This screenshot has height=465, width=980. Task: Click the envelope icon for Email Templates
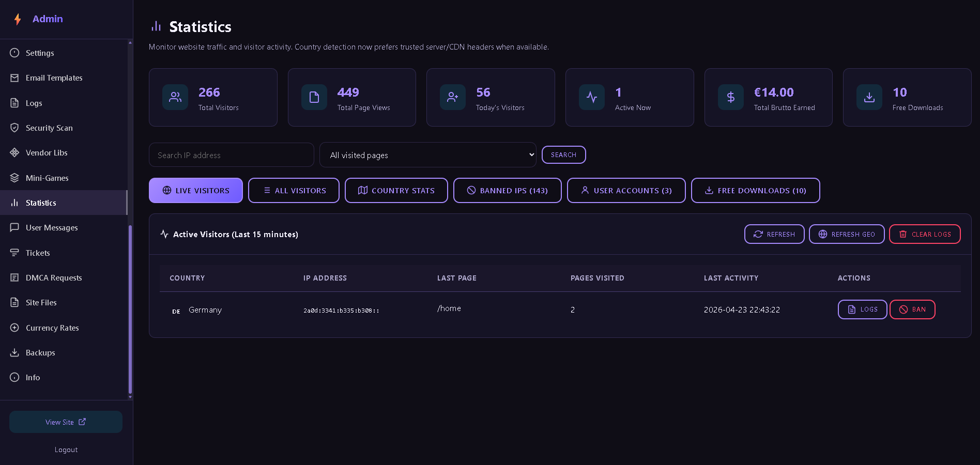[14, 78]
